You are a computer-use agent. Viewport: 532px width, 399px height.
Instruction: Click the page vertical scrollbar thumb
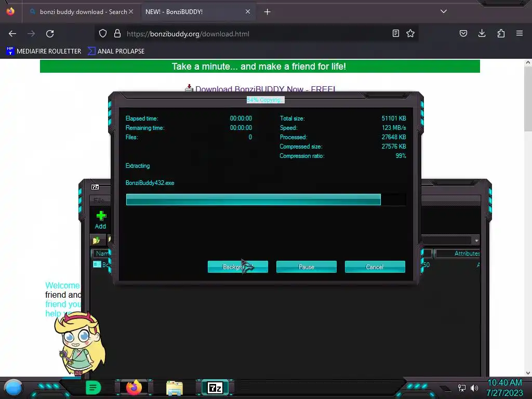[x=528, y=98]
